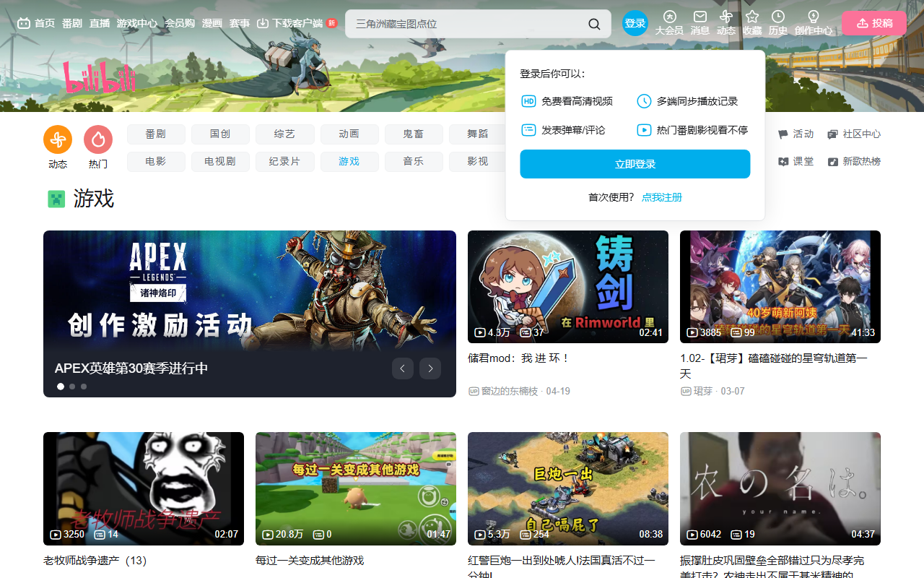Open 游戏中心 in the top navigation

pyautogui.click(x=137, y=23)
